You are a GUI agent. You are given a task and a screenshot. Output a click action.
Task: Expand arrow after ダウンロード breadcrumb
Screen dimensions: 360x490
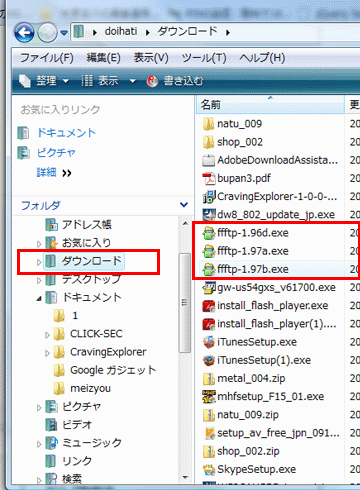pos(228,32)
